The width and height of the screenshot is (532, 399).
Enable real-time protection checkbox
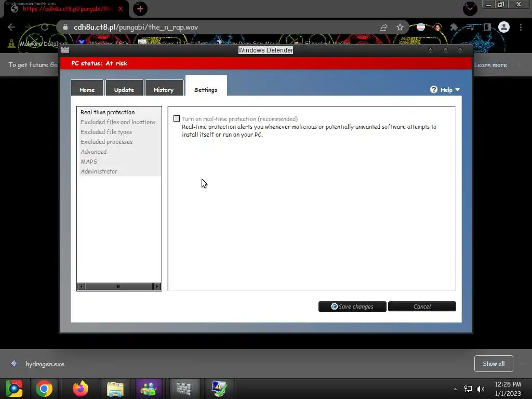tap(177, 118)
